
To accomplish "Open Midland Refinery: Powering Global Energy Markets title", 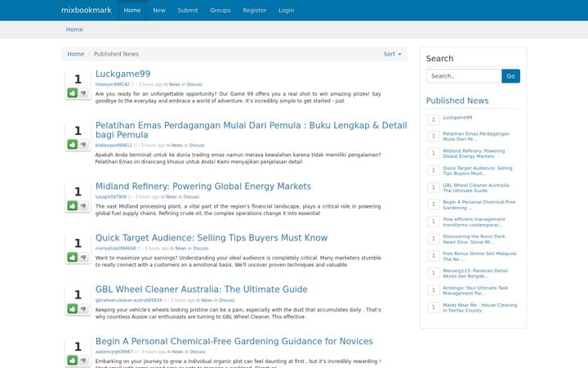I will (x=203, y=186).
